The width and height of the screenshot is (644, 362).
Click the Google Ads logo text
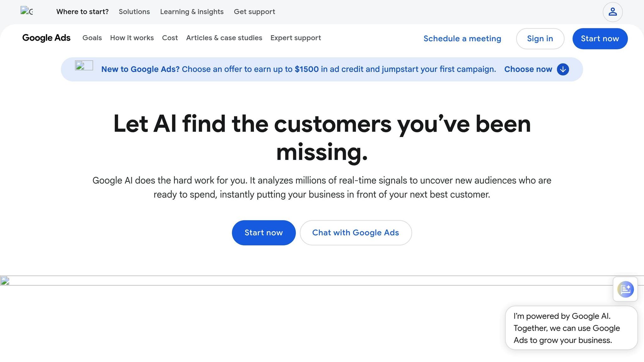point(46,38)
